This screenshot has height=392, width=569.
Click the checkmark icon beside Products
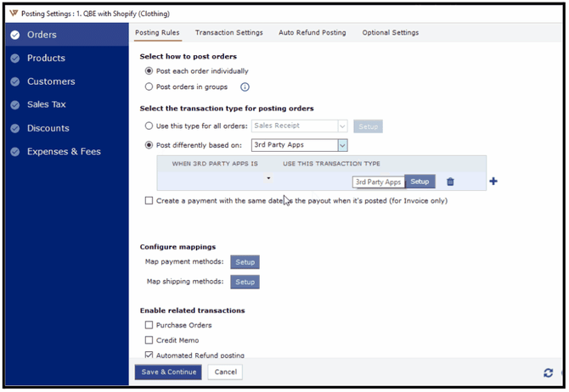(15, 58)
